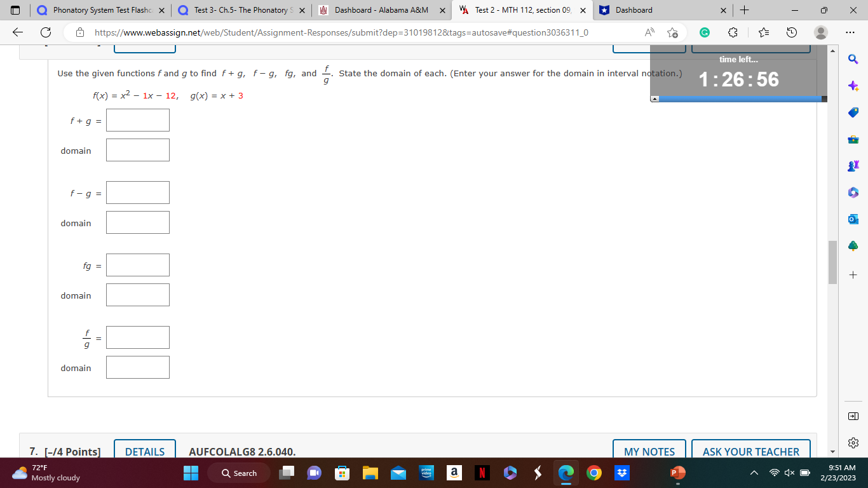Open File Explorer from the taskbar
This screenshot has height=488, width=868.
[x=370, y=473]
